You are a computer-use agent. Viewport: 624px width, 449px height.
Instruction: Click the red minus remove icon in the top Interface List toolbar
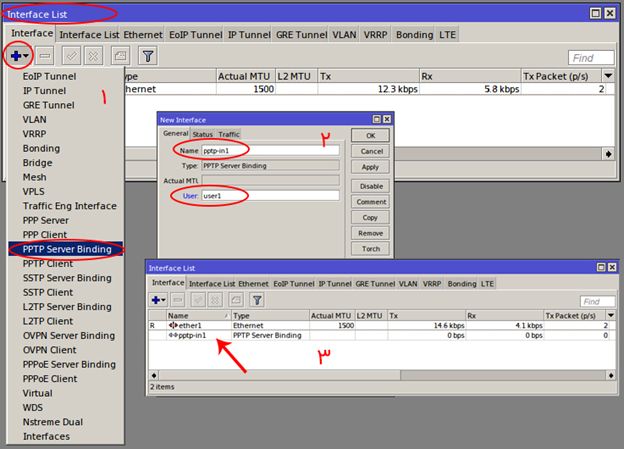(x=45, y=57)
